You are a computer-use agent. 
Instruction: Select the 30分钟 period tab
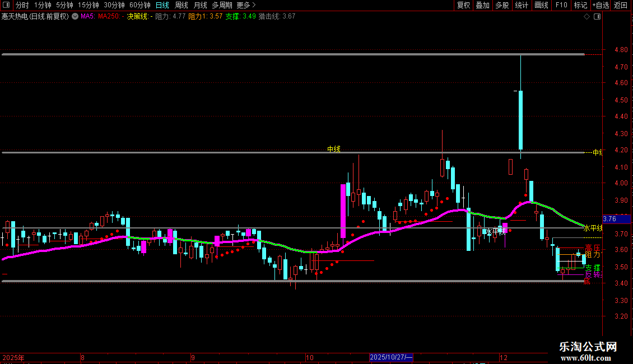pos(114,5)
